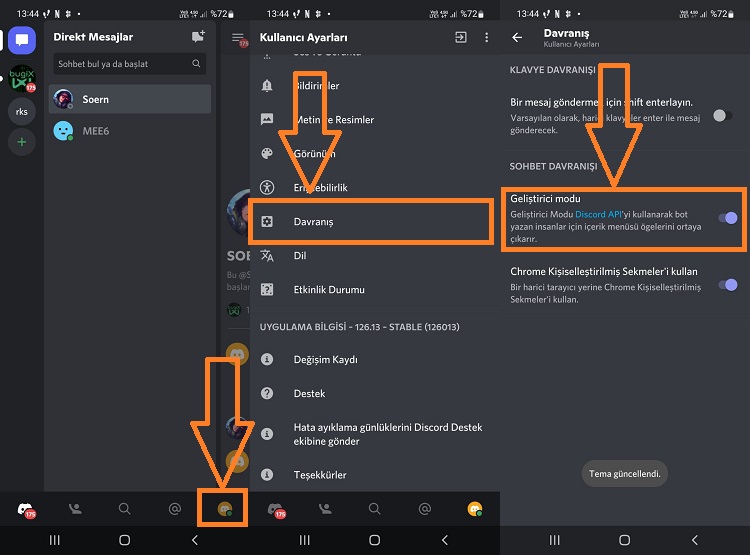This screenshot has height=555, width=750.
Task: Click the Destek question mark icon
Action: (x=267, y=393)
